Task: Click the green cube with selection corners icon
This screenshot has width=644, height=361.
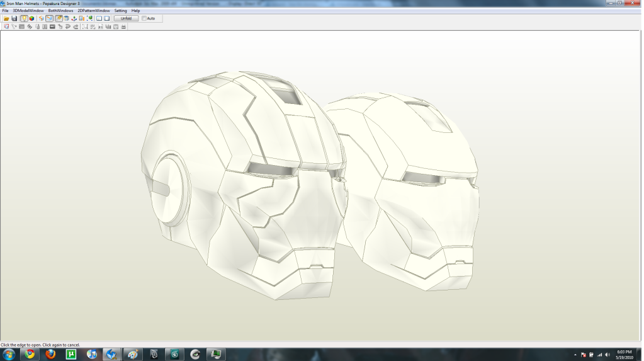Action: pos(89,18)
